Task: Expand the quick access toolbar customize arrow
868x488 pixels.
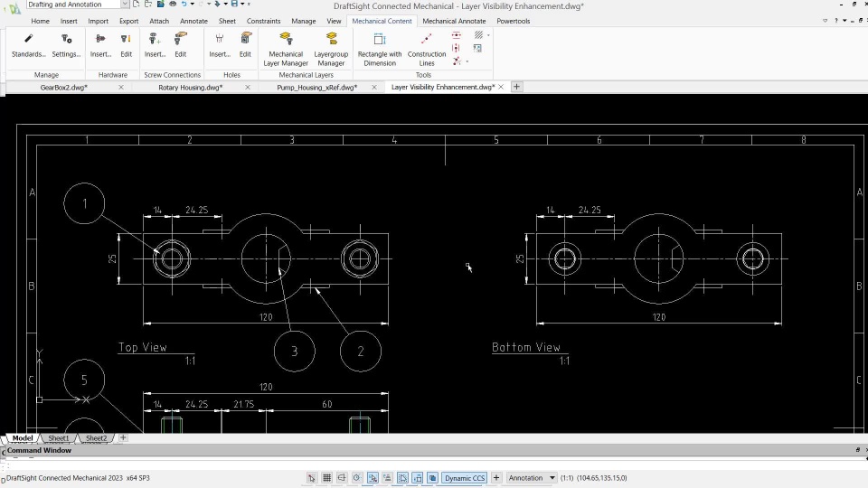Action: tap(249, 4)
